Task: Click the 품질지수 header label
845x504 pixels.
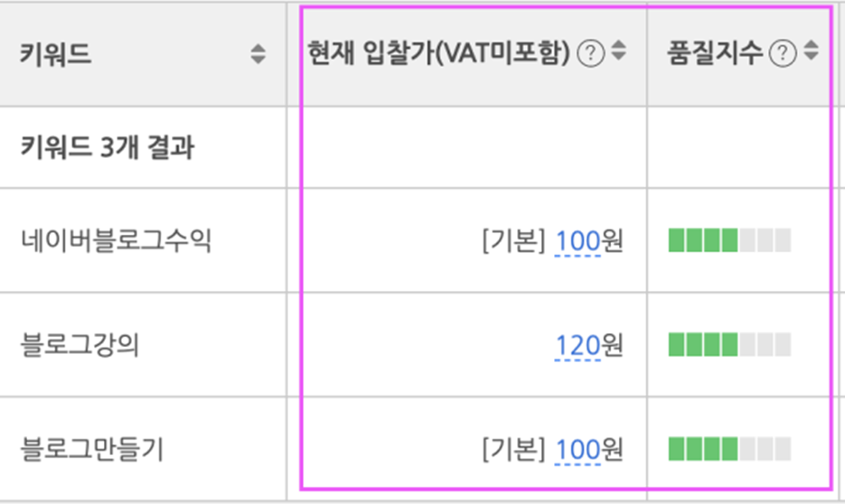Action: [x=715, y=53]
